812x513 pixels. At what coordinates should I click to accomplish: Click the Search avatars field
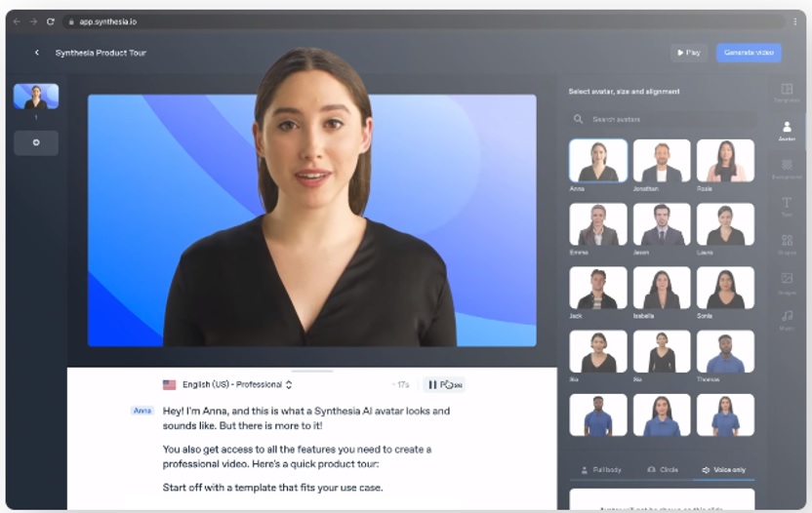[662, 119]
